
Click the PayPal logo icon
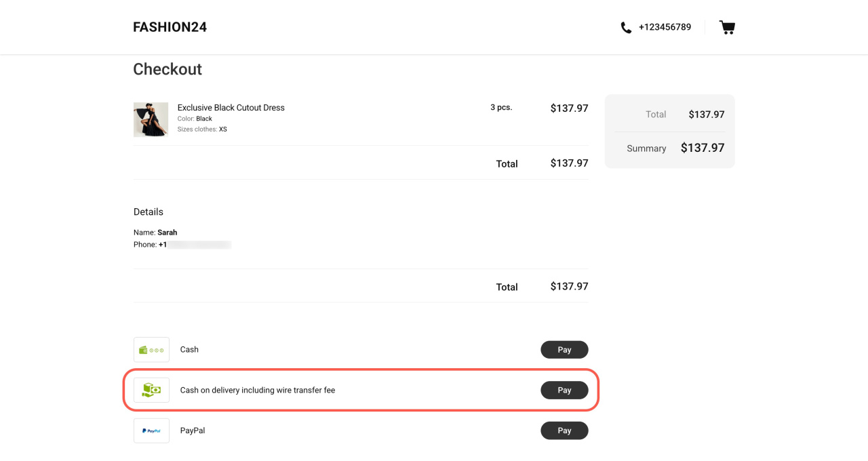(x=151, y=430)
